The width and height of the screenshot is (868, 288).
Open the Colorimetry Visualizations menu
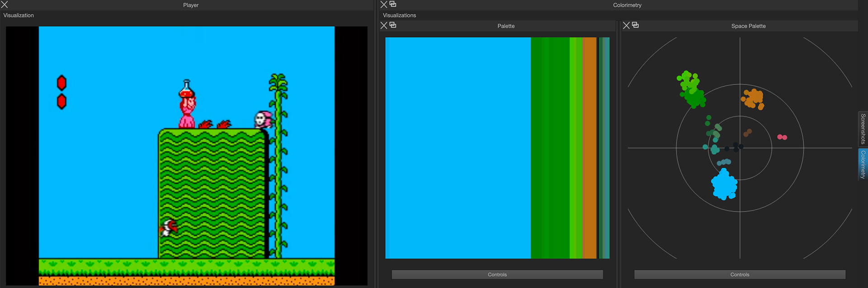click(x=400, y=15)
